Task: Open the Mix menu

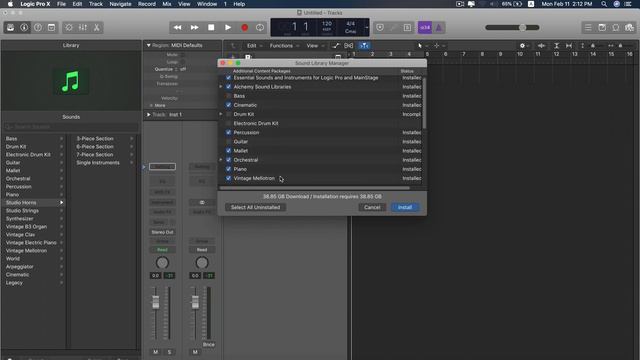Action: tap(167, 4)
